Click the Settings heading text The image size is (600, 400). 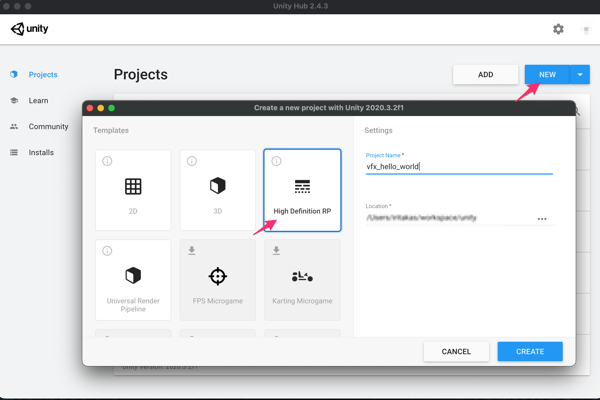(x=378, y=131)
